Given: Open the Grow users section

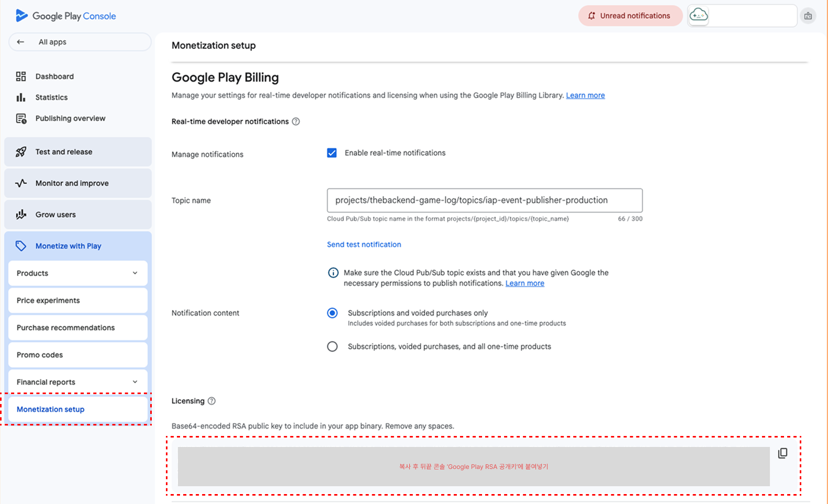Looking at the screenshot, I should (78, 215).
